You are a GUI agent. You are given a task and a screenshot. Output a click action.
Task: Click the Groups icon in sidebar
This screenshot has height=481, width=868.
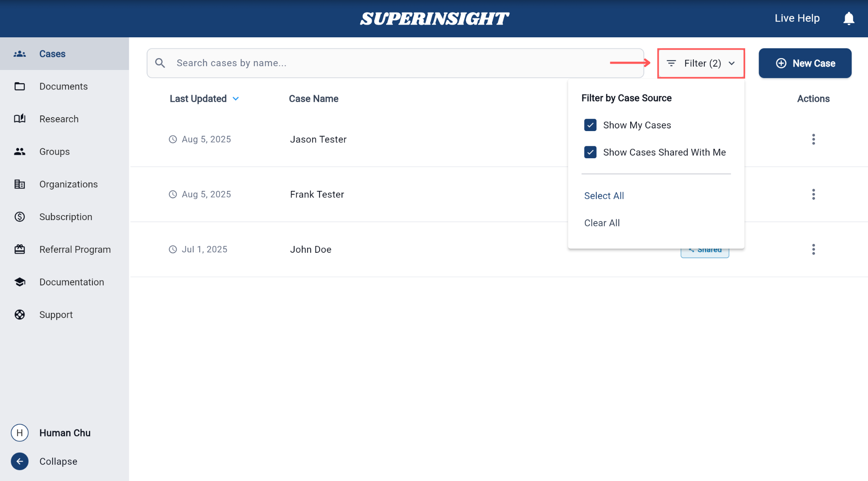pyautogui.click(x=19, y=151)
